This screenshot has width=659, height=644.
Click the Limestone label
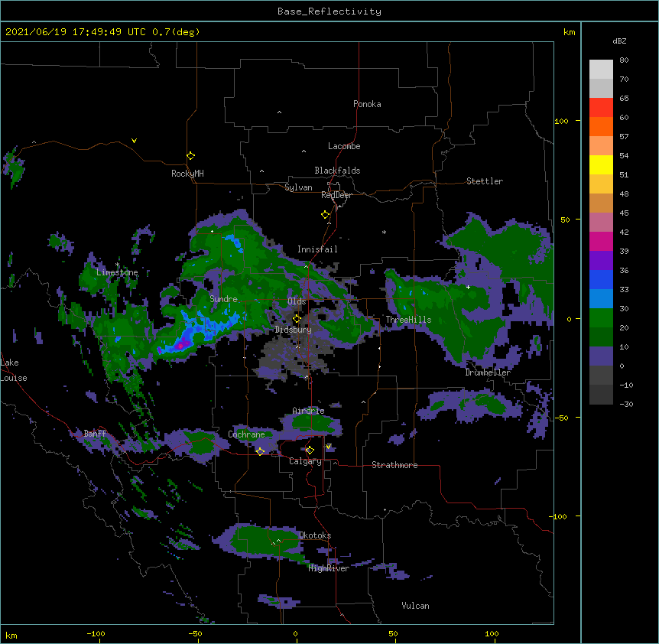point(117,272)
